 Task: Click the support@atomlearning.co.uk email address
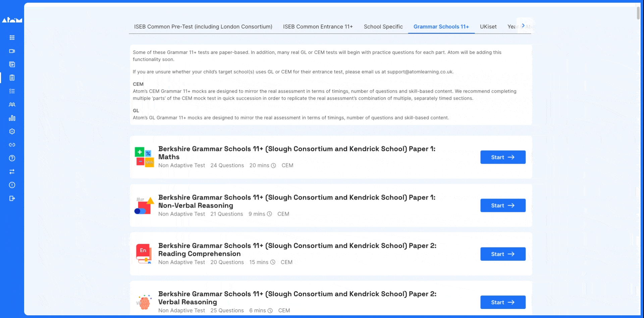pos(420,72)
